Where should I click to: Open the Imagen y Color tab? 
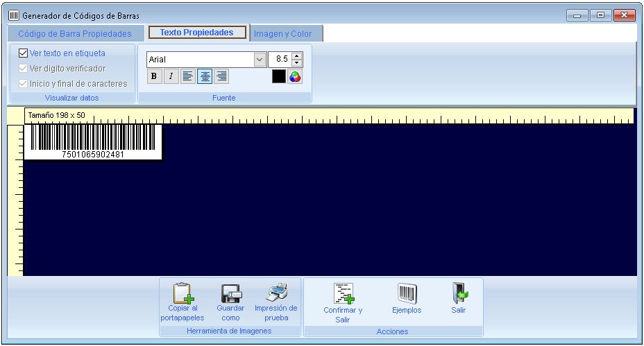pyautogui.click(x=283, y=33)
